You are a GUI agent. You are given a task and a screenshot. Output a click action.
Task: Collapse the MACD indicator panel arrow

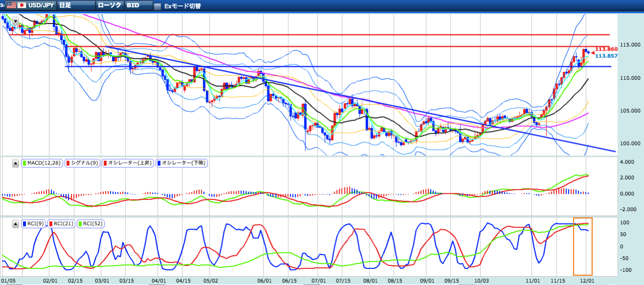pyautogui.click(x=16, y=164)
